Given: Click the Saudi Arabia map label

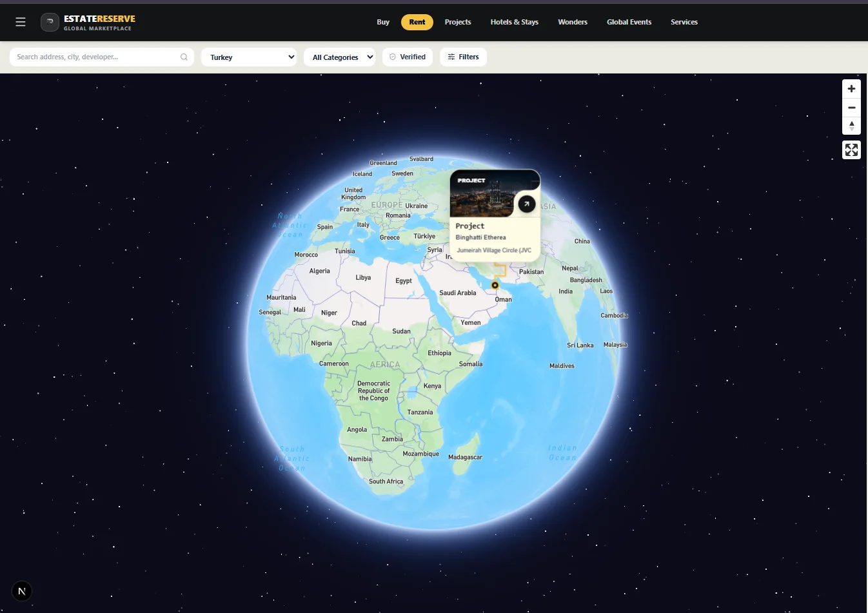Looking at the screenshot, I should (458, 293).
